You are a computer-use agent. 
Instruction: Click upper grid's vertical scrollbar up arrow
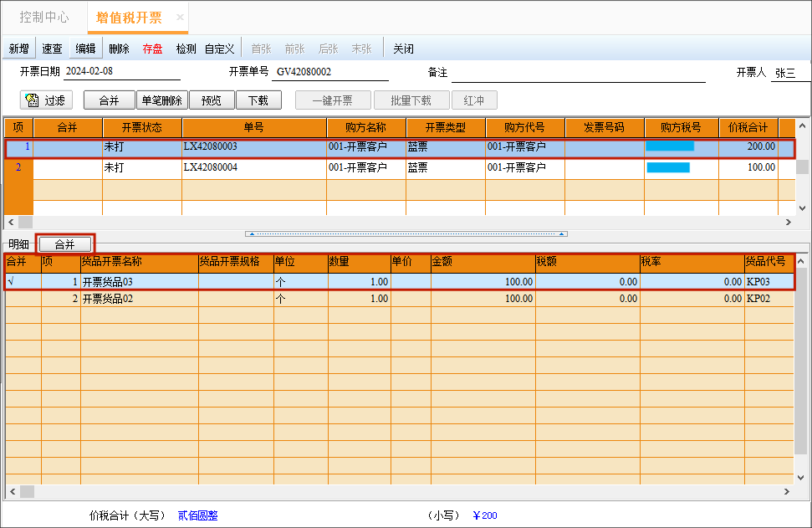point(802,126)
